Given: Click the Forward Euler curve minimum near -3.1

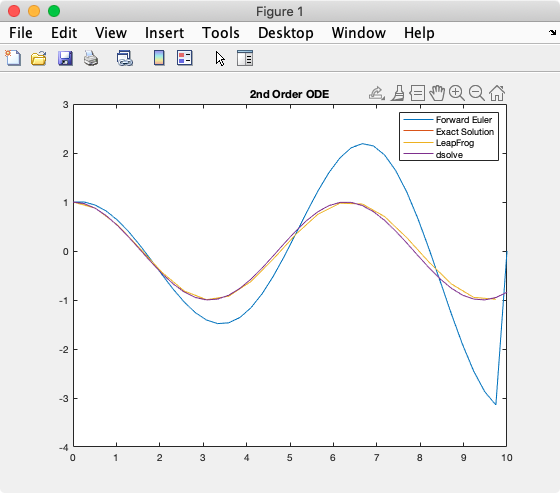Looking at the screenshot, I should click(495, 404).
